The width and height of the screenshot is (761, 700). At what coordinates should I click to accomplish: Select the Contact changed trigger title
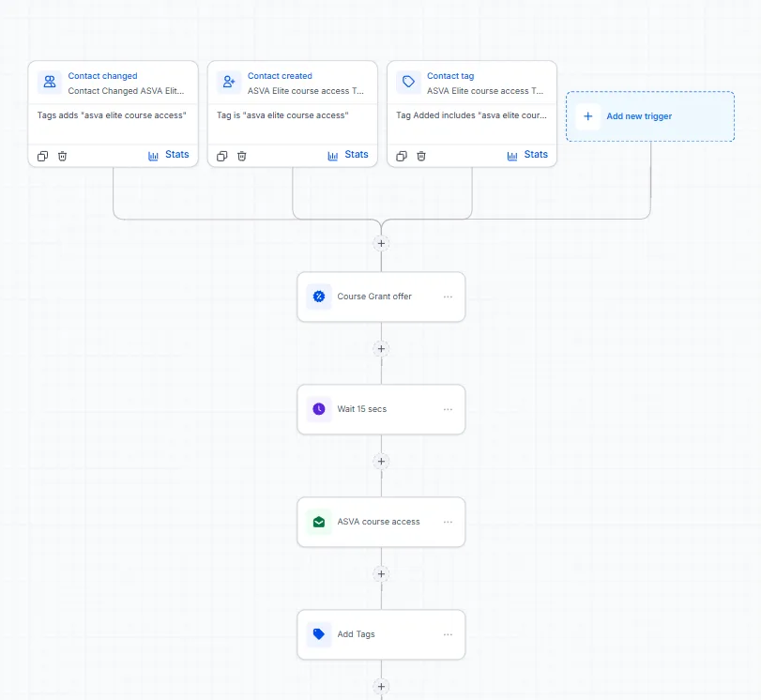click(x=102, y=76)
